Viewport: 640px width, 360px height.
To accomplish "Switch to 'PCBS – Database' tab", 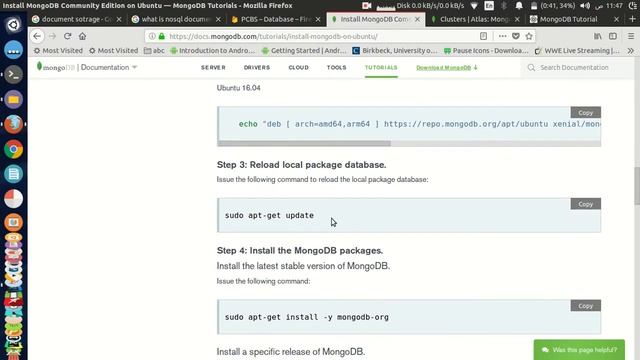I will [276, 19].
